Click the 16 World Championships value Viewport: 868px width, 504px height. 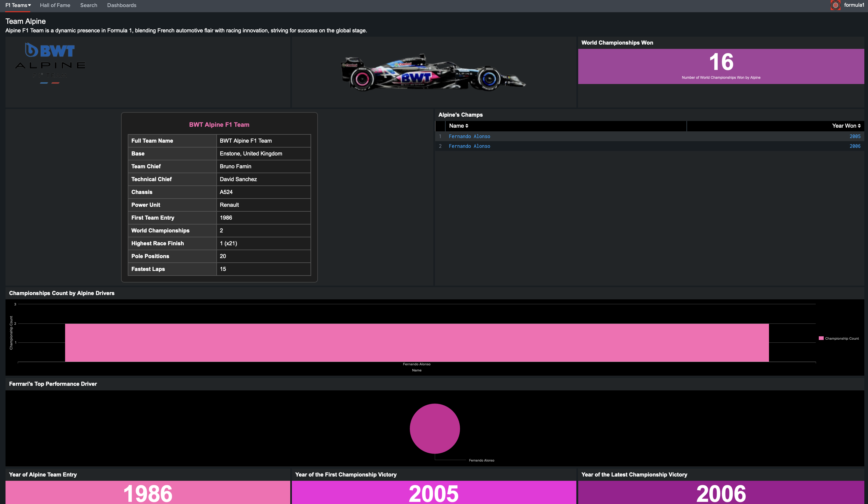[721, 62]
